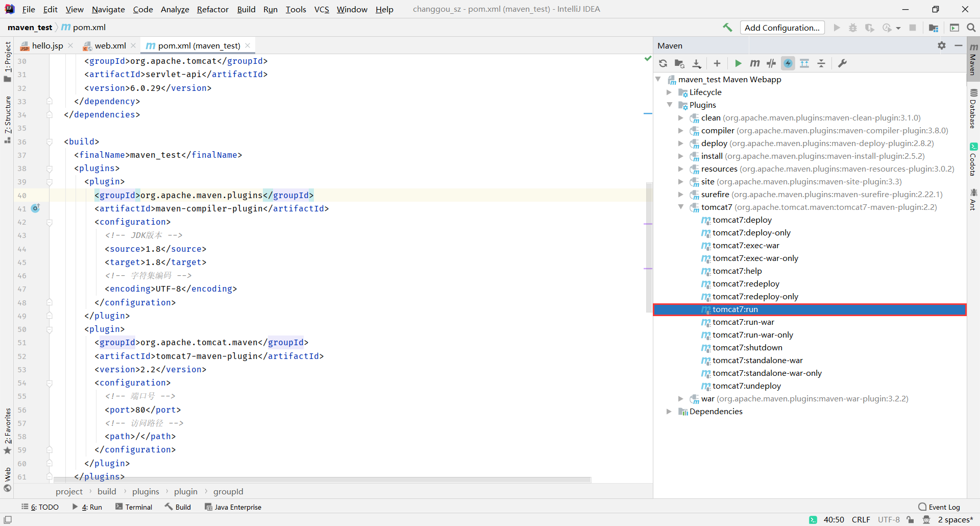The width and height of the screenshot is (980, 526).
Task: Open the Codota side tab
Action: coord(973,160)
